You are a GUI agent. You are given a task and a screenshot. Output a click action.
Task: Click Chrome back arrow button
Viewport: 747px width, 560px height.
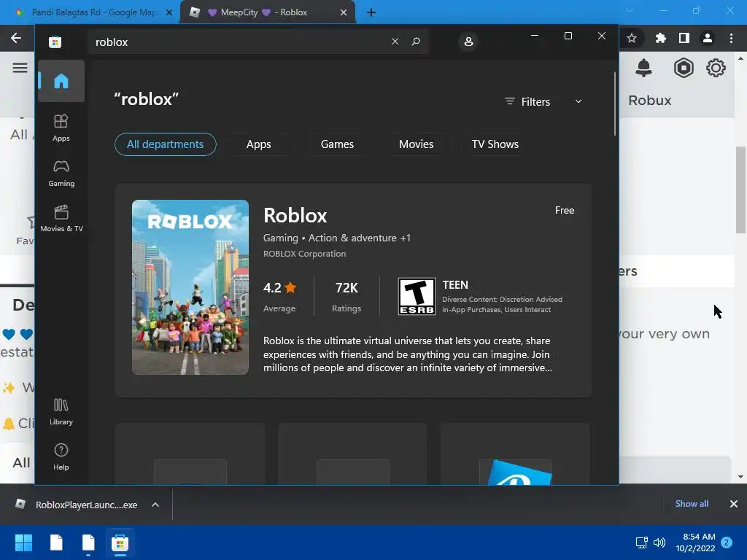click(x=16, y=38)
